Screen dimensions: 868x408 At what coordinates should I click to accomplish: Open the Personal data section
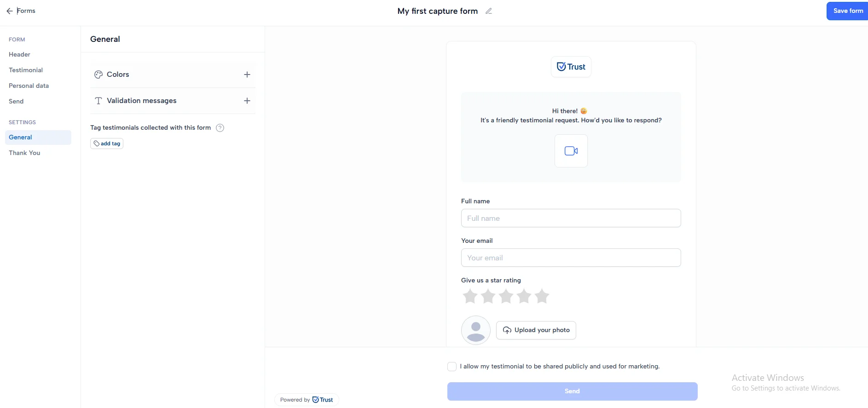[x=29, y=86]
